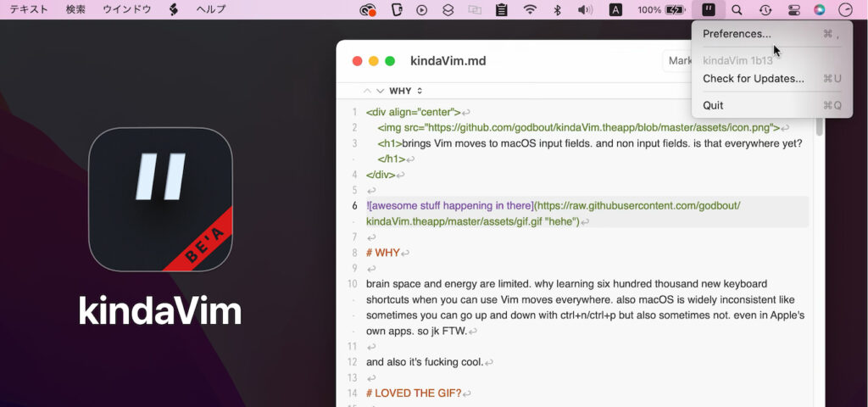Click the Siri icon
The image size is (868, 407).
(819, 10)
